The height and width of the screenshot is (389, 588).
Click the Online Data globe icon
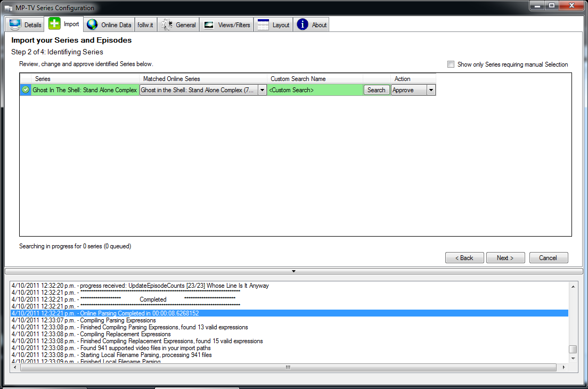(92, 25)
